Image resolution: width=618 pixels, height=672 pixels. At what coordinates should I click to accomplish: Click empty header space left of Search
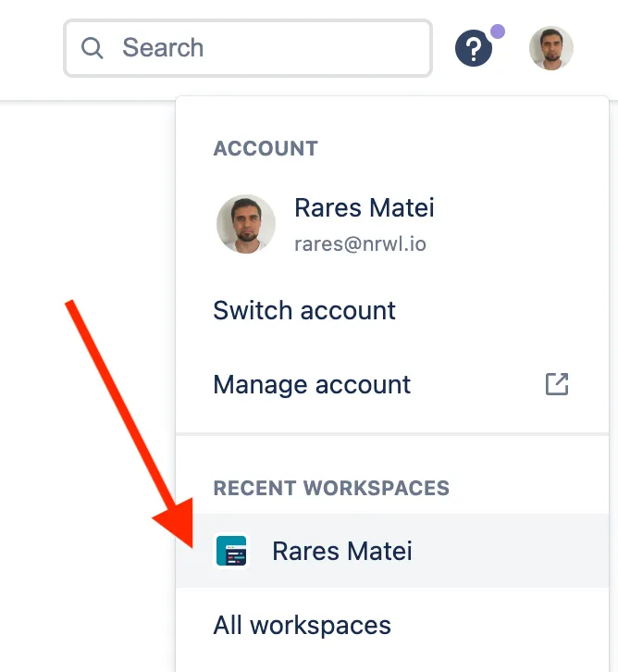click(x=30, y=48)
